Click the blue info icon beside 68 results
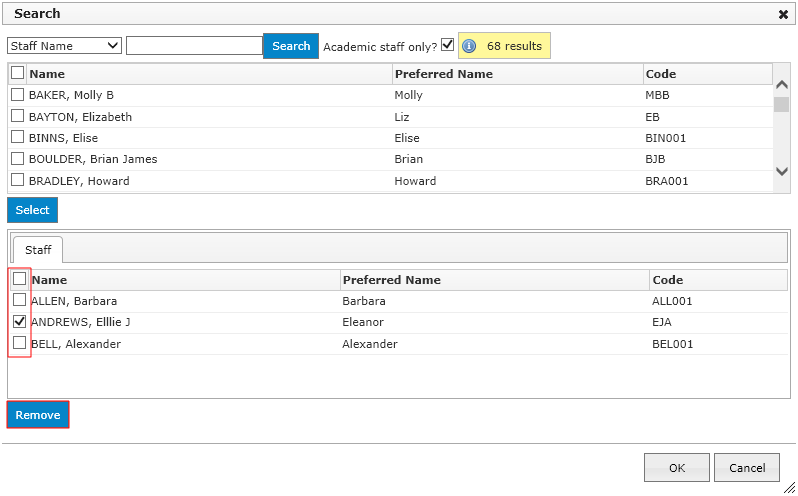 click(x=469, y=46)
